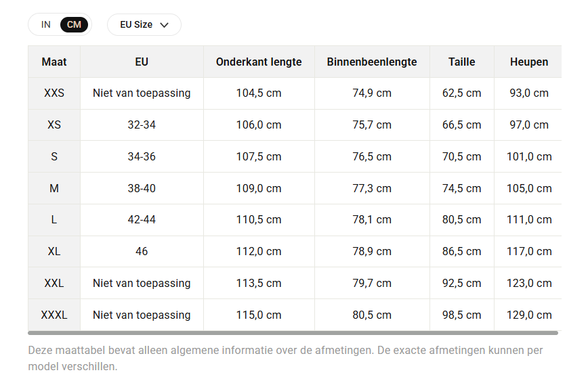Screen dimensions: 588x379
Task: Select the M size row label
Action: pyautogui.click(x=54, y=188)
